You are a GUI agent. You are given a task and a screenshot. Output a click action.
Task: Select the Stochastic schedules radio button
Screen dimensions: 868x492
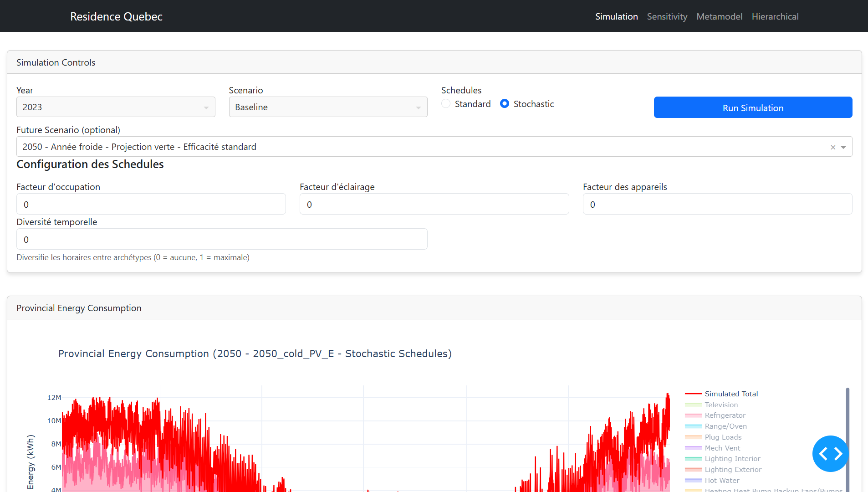[x=504, y=104]
